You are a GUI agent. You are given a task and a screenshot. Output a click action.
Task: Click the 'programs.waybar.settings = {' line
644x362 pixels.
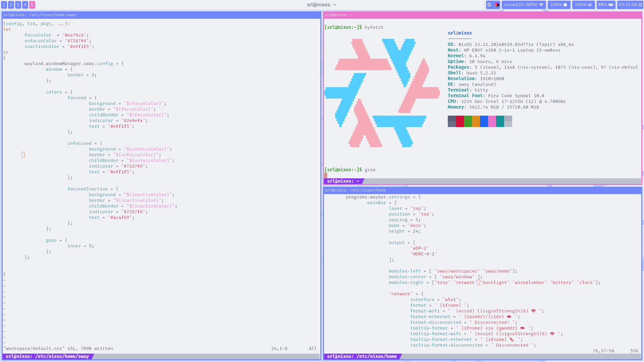pyautogui.click(x=383, y=197)
